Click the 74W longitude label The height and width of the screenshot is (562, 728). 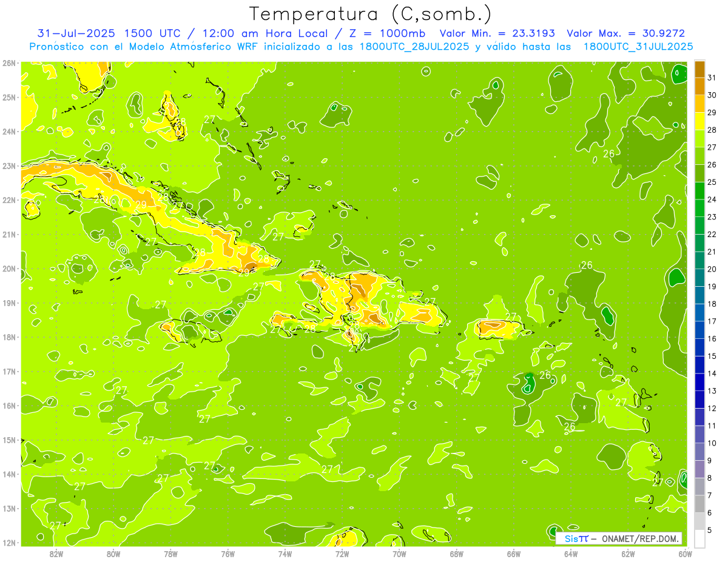285,554
